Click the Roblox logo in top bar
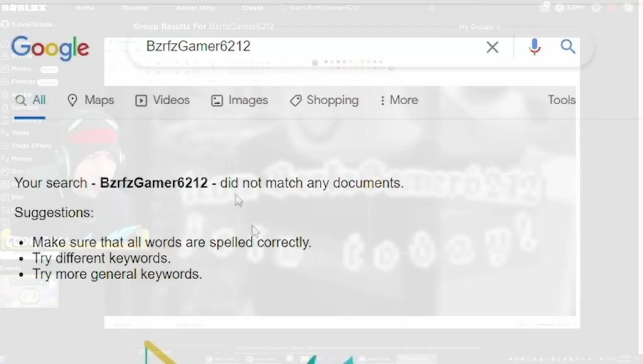This screenshot has height=364, width=643. click(x=24, y=8)
